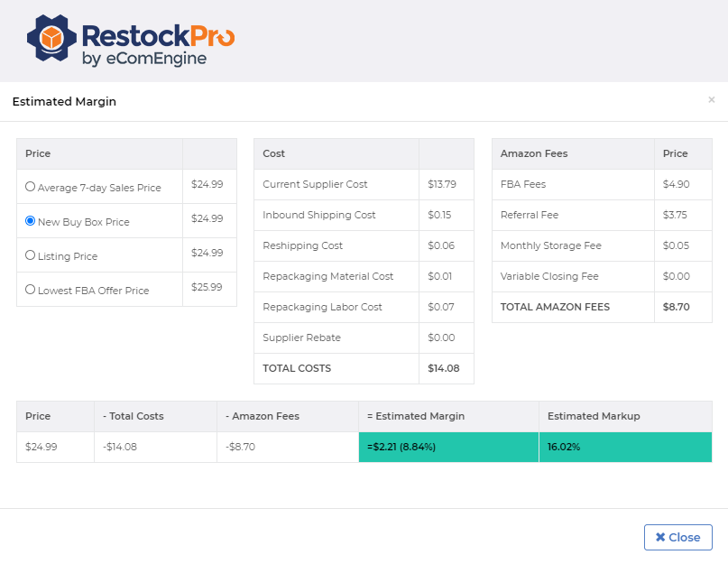Click the X icon to dismiss the dialog

[712, 100]
